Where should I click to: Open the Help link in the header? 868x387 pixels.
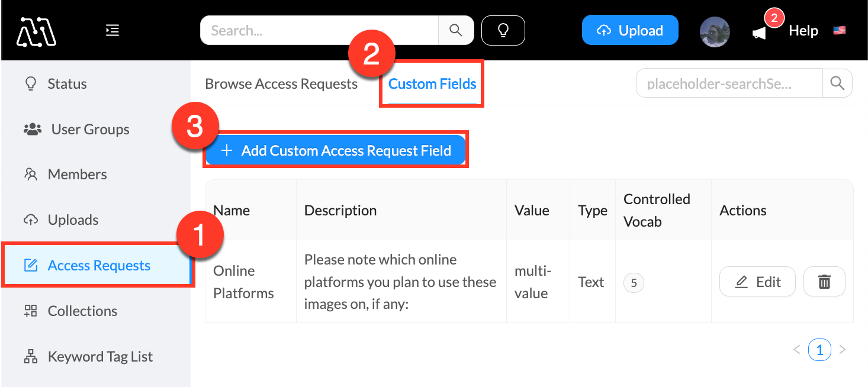803,31
